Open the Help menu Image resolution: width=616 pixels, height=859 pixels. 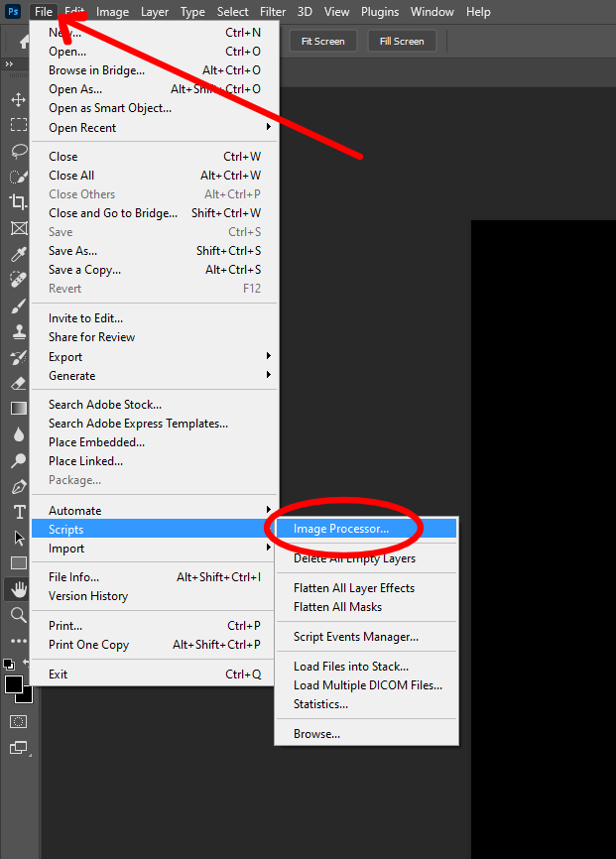click(x=478, y=12)
